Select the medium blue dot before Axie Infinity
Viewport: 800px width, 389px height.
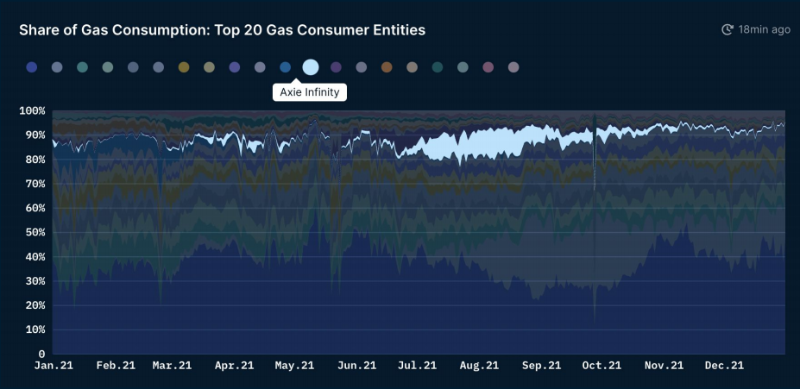point(285,67)
